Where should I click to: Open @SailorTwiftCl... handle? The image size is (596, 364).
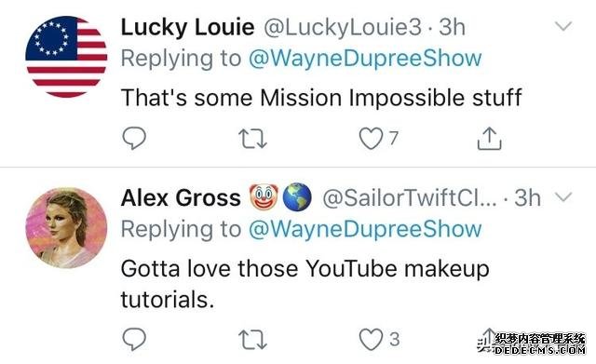410,198
